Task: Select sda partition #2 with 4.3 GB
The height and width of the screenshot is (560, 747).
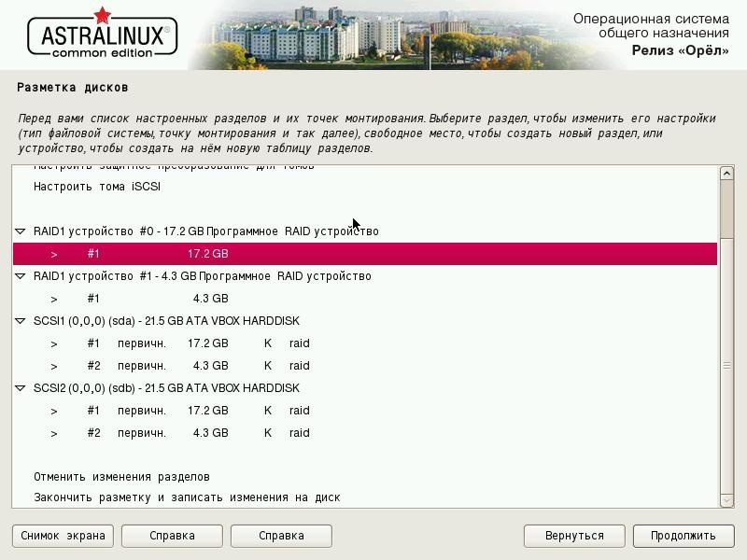Action: coord(209,366)
